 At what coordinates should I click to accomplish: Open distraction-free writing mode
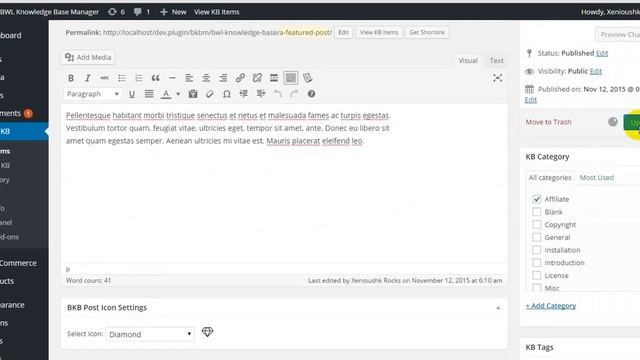tap(497, 78)
